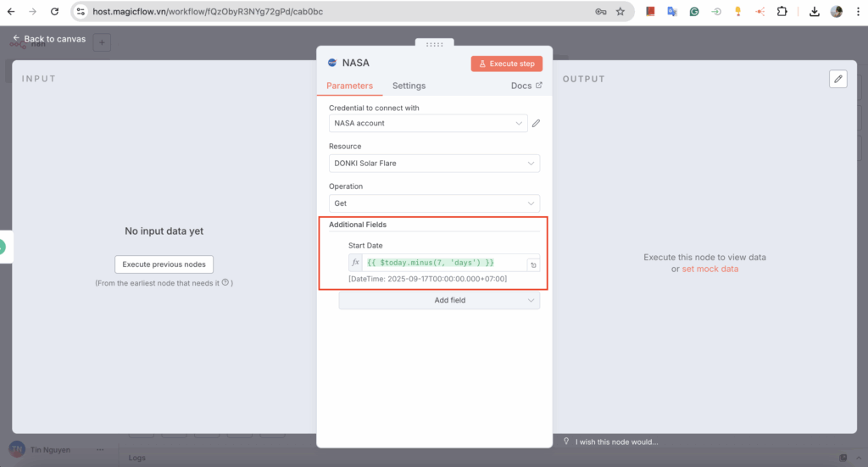Bookmark this page with the star icon
Image resolution: width=868 pixels, height=467 pixels.
click(620, 12)
